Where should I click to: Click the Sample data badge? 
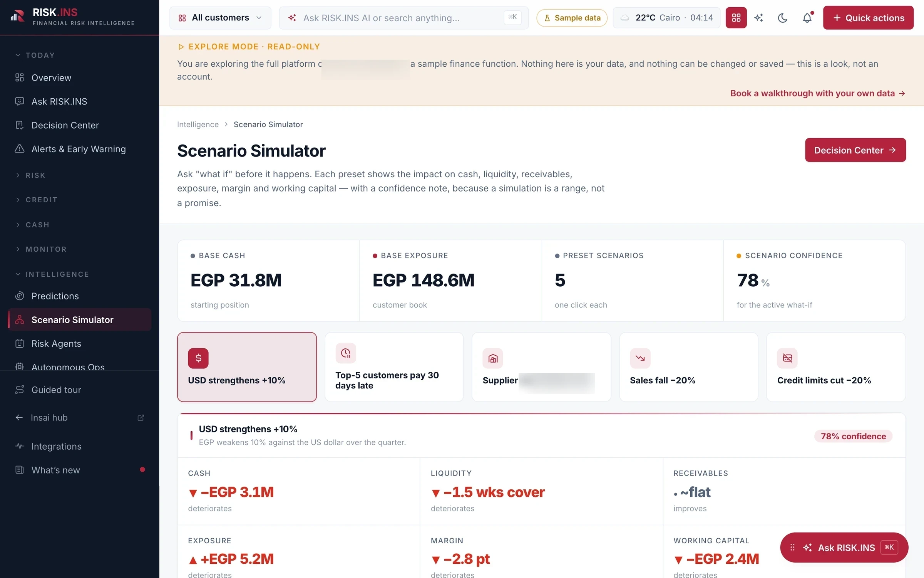click(572, 18)
